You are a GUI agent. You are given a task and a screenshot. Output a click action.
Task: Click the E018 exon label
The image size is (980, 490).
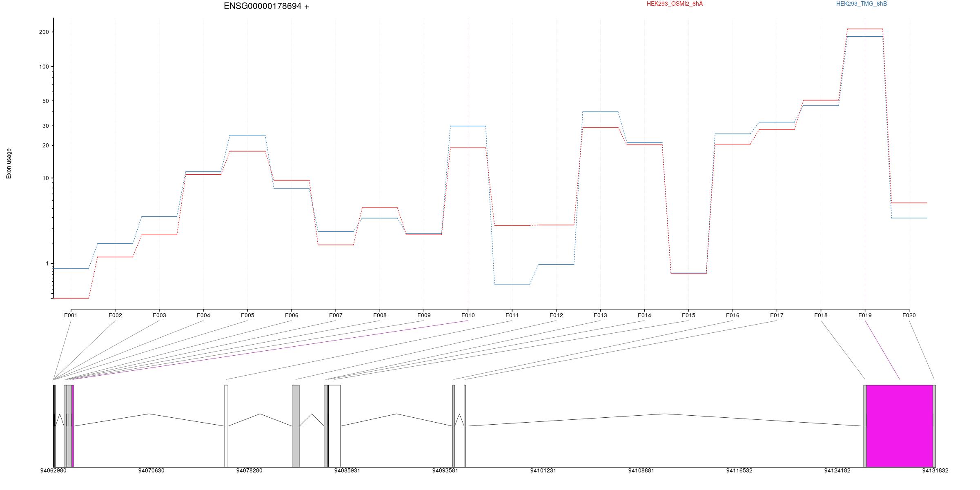tap(821, 315)
